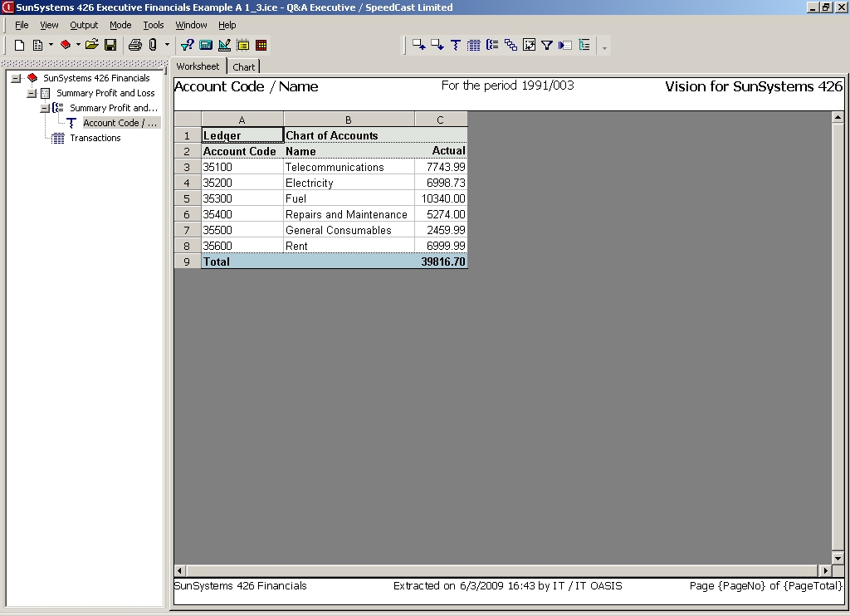Select SunSystems 426 Financials tree item
The image size is (850, 616).
point(96,78)
